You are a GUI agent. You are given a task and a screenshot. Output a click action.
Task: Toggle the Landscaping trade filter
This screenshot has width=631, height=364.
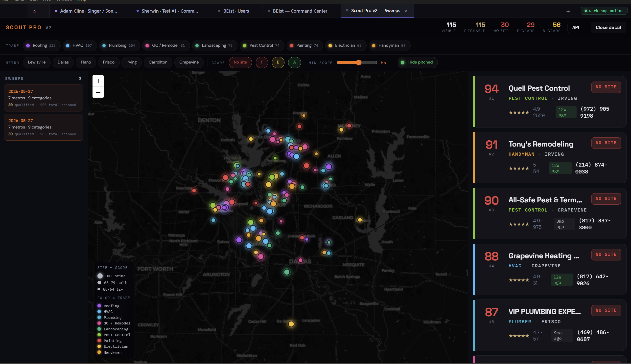[215, 45]
